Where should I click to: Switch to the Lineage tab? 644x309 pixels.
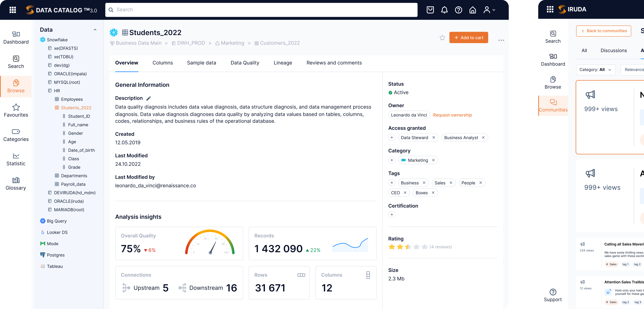[283, 63]
